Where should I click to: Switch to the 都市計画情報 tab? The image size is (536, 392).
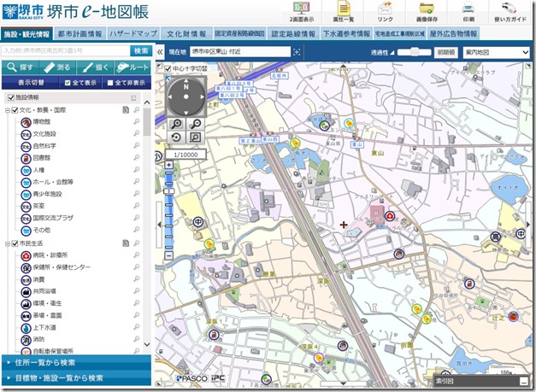click(x=80, y=34)
